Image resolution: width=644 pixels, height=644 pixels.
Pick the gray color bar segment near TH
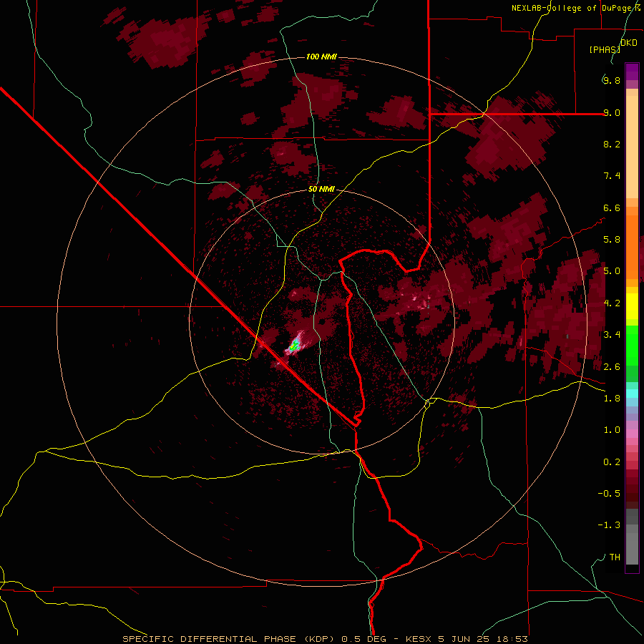[632, 546]
